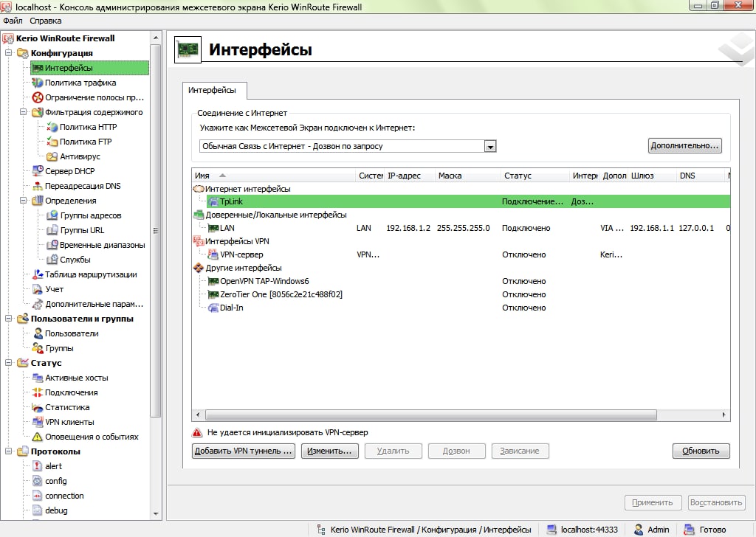Collapse the Фильтрация содержимого node
Screen dimensions: 756x537
[x=23, y=112]
